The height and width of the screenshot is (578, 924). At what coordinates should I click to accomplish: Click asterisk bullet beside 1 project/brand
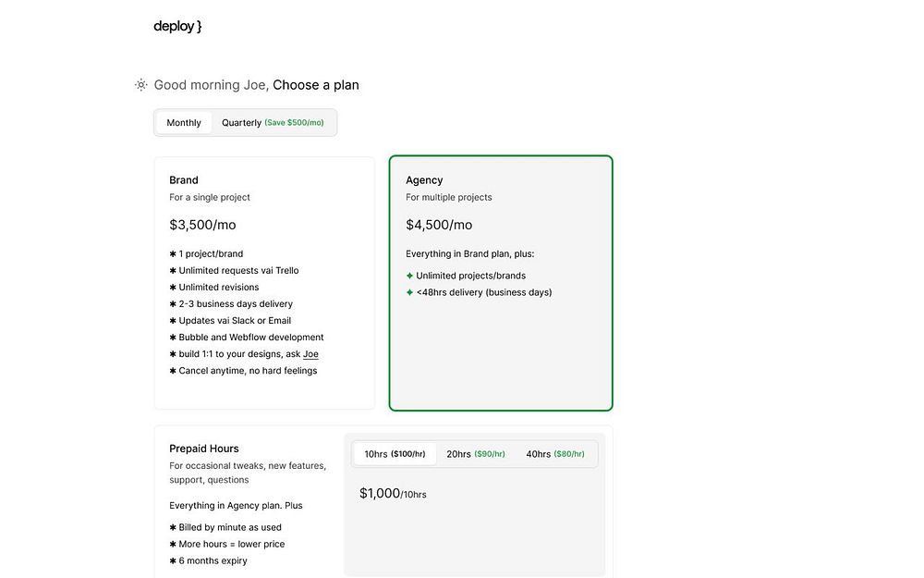pos(173,254)
